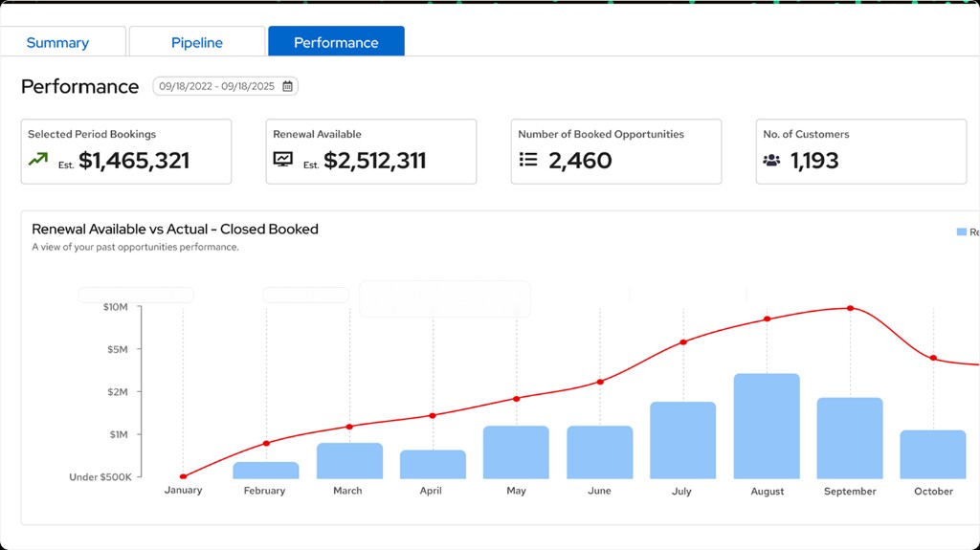Click the March bar in chart
Image resolution: width=980 pixels, height=550 pixels.
tap(349, 461)
